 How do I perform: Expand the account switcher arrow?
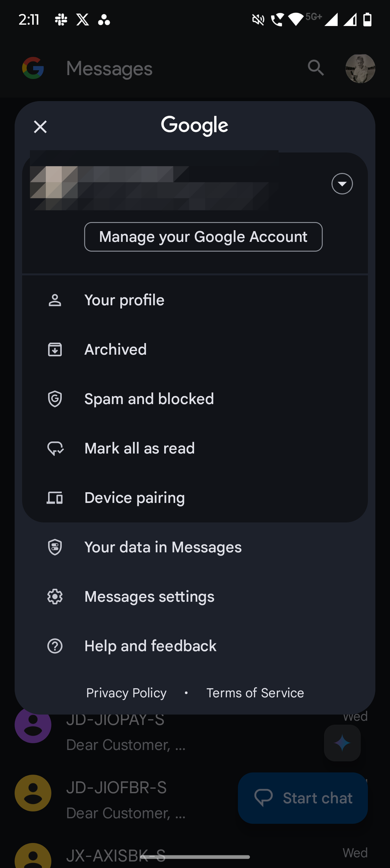point(342,184)
